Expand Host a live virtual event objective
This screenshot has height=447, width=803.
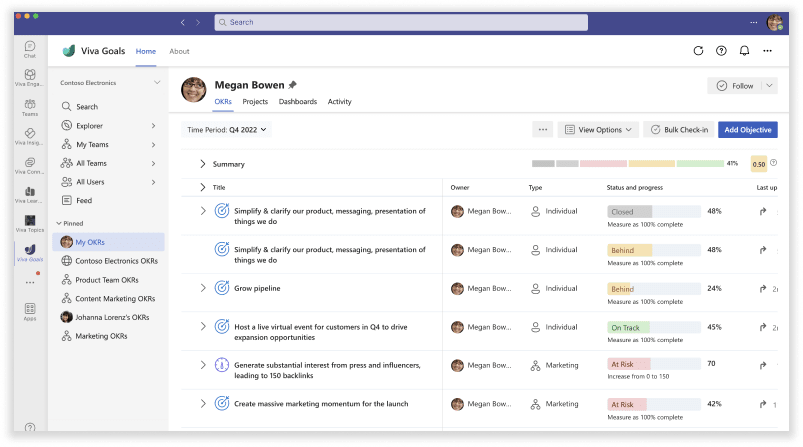[203, 326]
